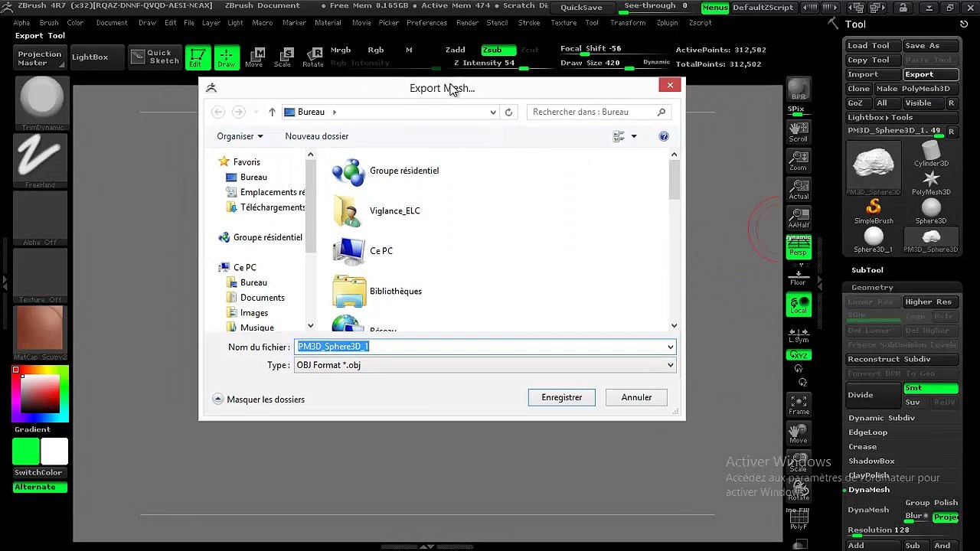Viewport: 980px width, 551px height.
Task: Open the Type format dropdown
Action: pos(485,365)
